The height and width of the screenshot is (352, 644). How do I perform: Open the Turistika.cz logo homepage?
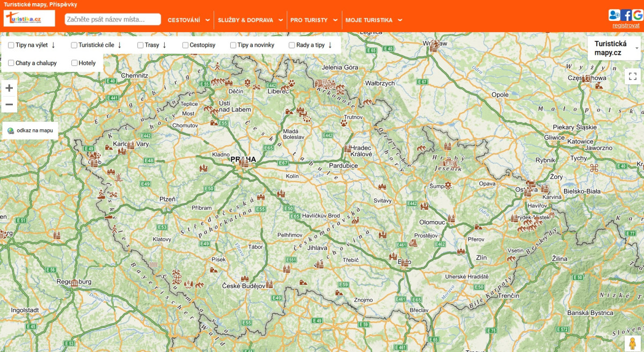pyautogui.click(x=30, y=19)
